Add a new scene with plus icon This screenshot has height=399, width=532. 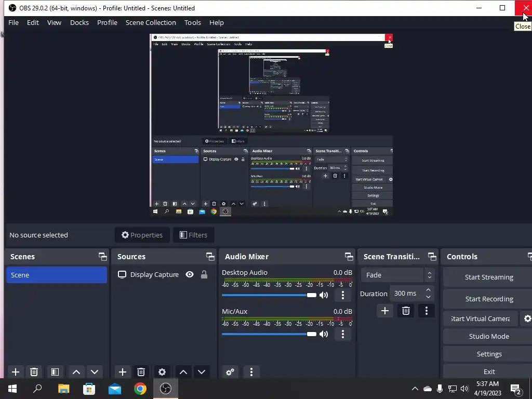point(15,372)
